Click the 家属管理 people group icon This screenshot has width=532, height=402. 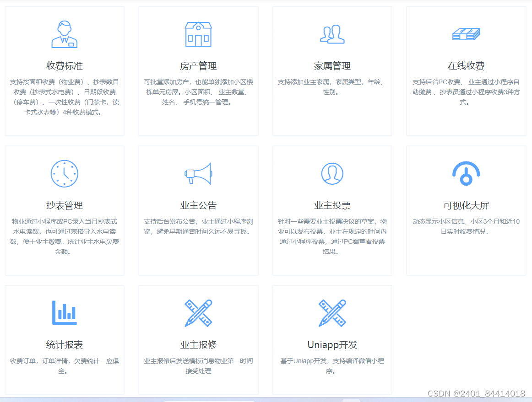(332, 33)
